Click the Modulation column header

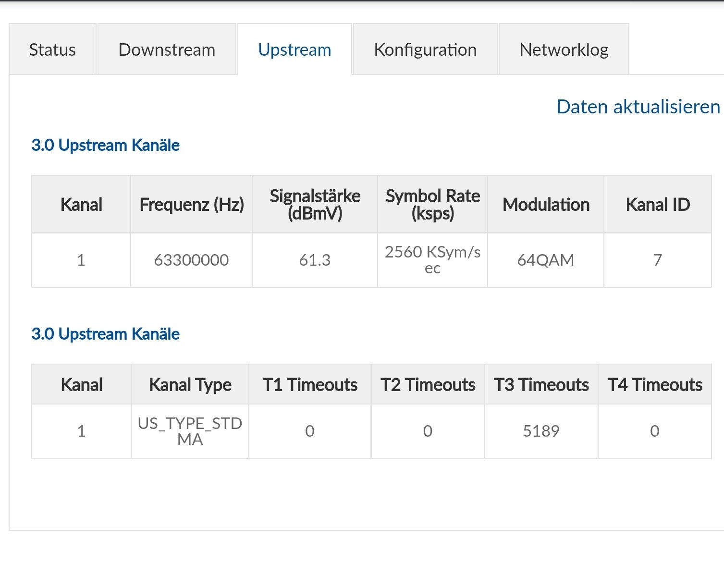click(x=546, y=205)
